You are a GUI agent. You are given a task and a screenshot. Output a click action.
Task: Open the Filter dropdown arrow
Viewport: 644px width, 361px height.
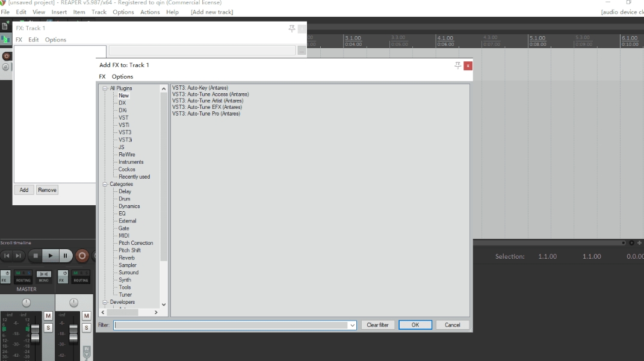[352, 326]
